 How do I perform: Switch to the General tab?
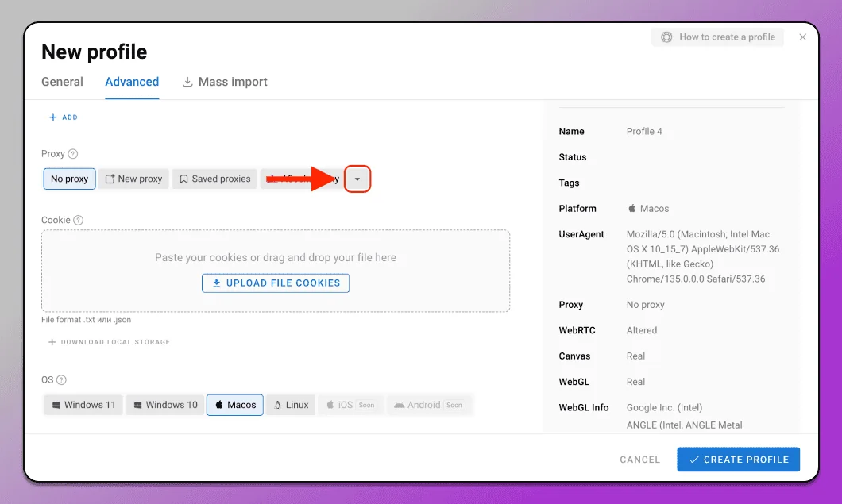pos(62,82)
